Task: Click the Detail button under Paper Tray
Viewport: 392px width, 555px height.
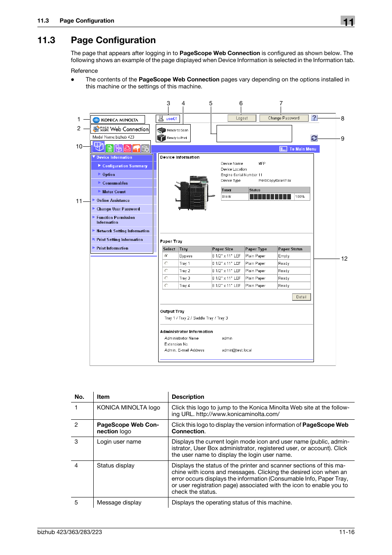Action: [302, 297]
